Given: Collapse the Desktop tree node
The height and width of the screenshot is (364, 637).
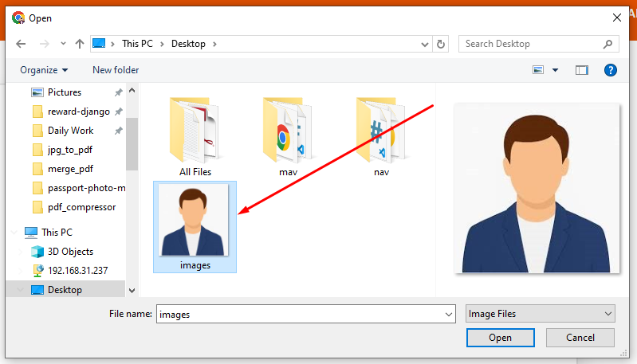Looking at the screenshot, I should 20,290.
